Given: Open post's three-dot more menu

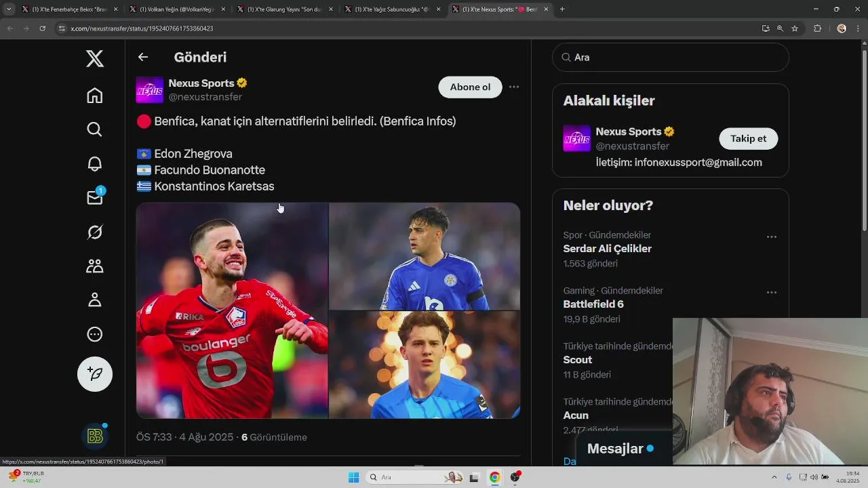Looking at the screenshot, I should click(514, 87).
